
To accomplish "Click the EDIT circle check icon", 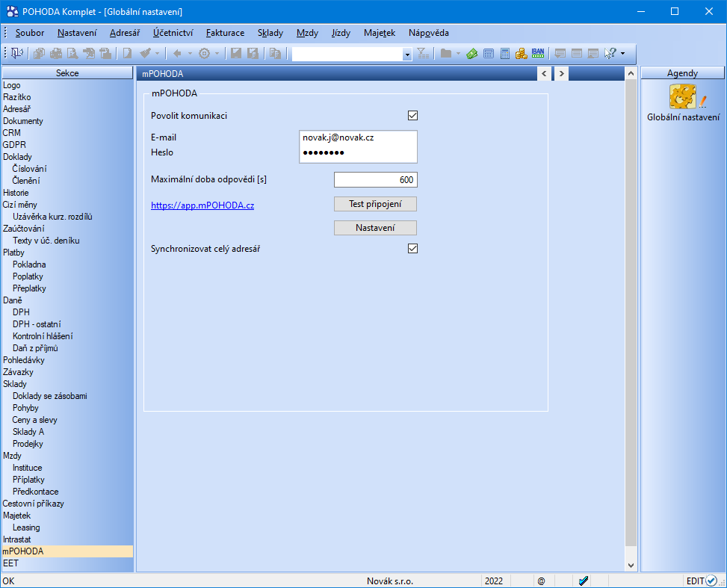I will pos(711,581).
